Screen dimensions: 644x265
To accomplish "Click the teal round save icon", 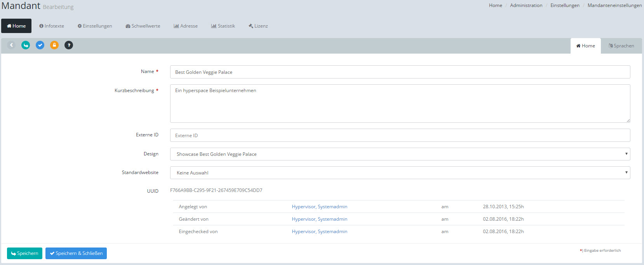I will click(26, 45).
